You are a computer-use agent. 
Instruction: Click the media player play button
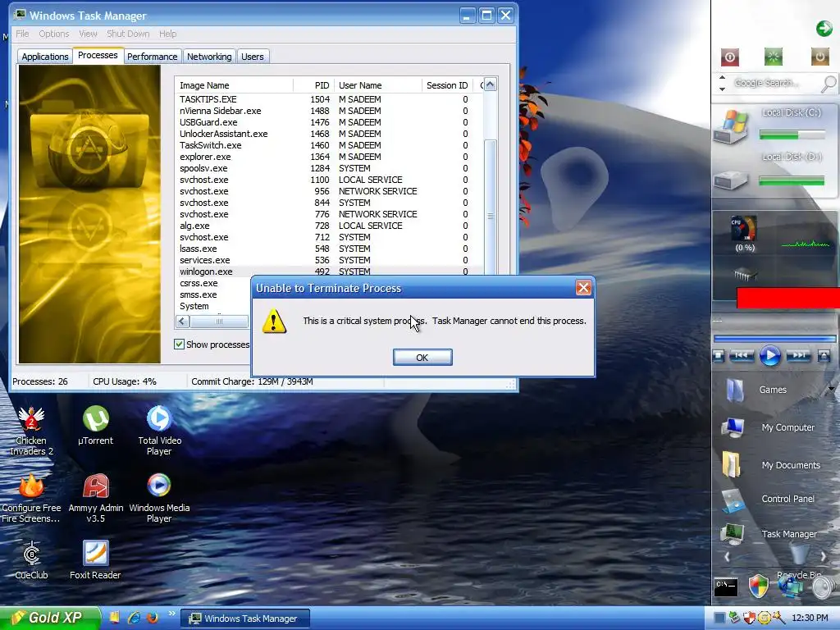tap(770, 355)
